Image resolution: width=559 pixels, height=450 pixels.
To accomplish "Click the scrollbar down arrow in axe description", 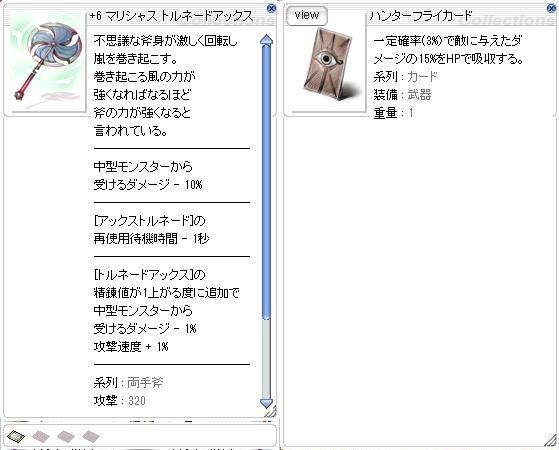I will pyautogui.click(x=267, y=403).
